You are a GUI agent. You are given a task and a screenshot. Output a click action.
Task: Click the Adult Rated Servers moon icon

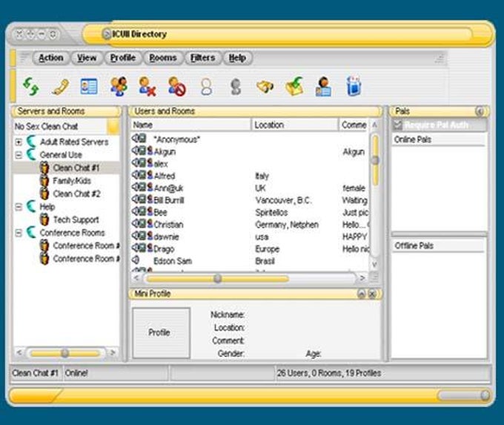(31, 142)
